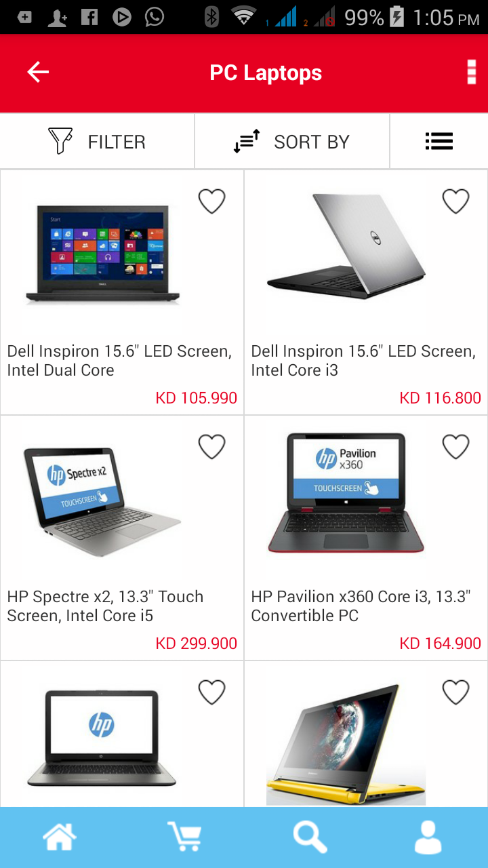Open search from the bottom bar
Viewport: 488px width, 868px height.
(x=310, y=837)
